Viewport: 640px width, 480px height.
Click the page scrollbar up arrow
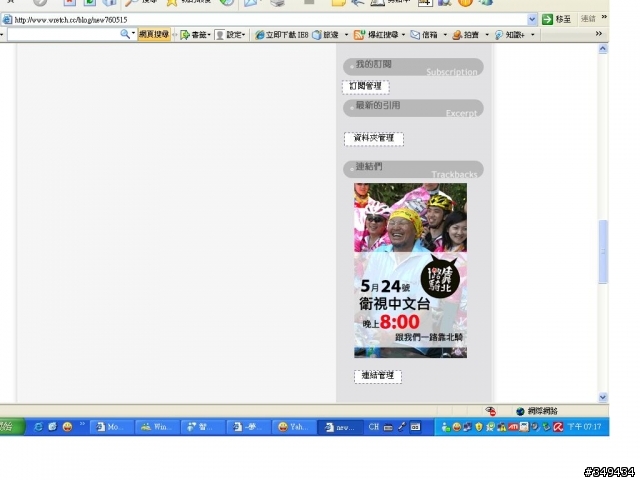(603, 49)
